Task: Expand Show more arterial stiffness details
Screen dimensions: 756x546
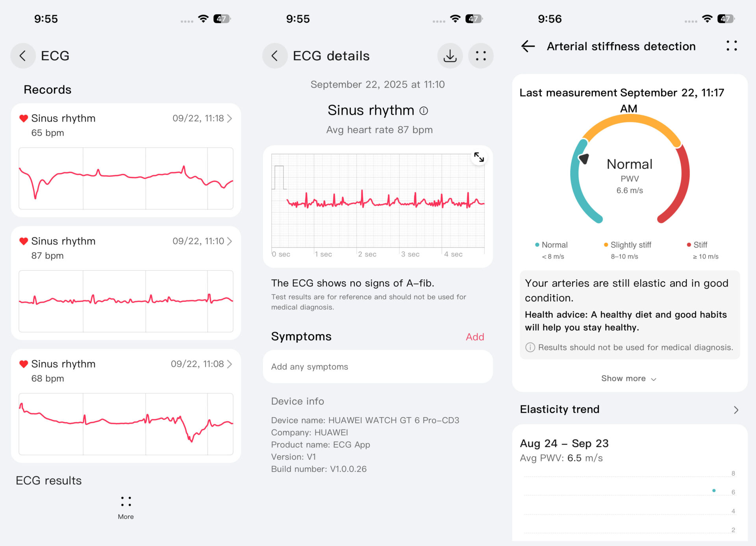Action: (628, 379)
